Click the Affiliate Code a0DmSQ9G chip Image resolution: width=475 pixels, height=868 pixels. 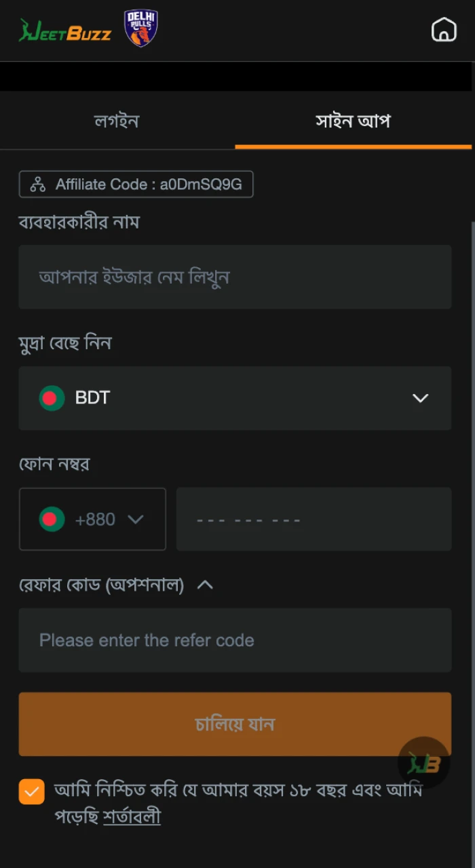(136, 184)
